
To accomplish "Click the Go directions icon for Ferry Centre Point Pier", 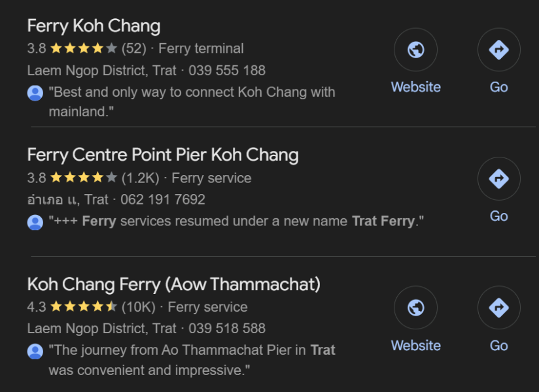I will point(498,178).
